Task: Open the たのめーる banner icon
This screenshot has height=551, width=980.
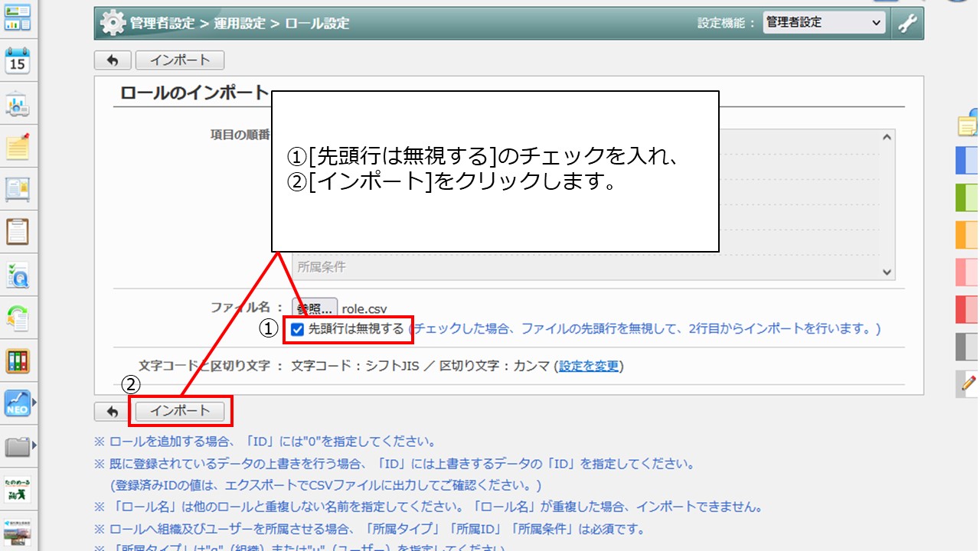Action: 18,488
